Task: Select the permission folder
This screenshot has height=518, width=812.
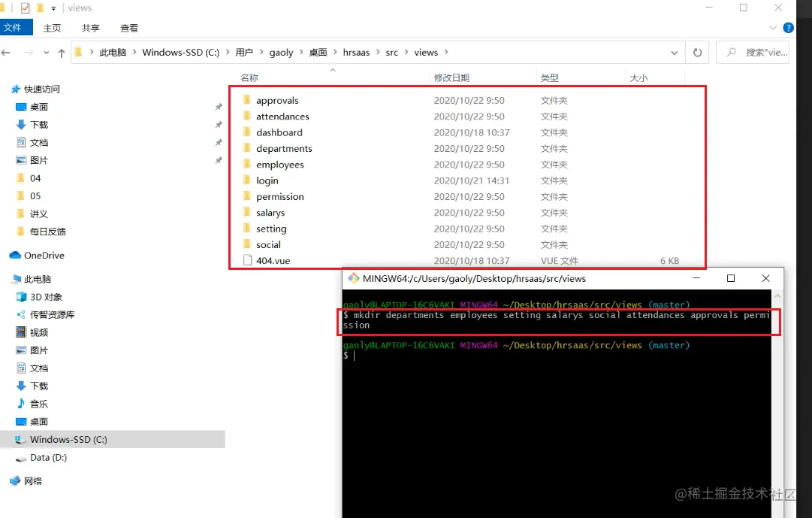Action: pyautogui.click(x=279, y=196)
